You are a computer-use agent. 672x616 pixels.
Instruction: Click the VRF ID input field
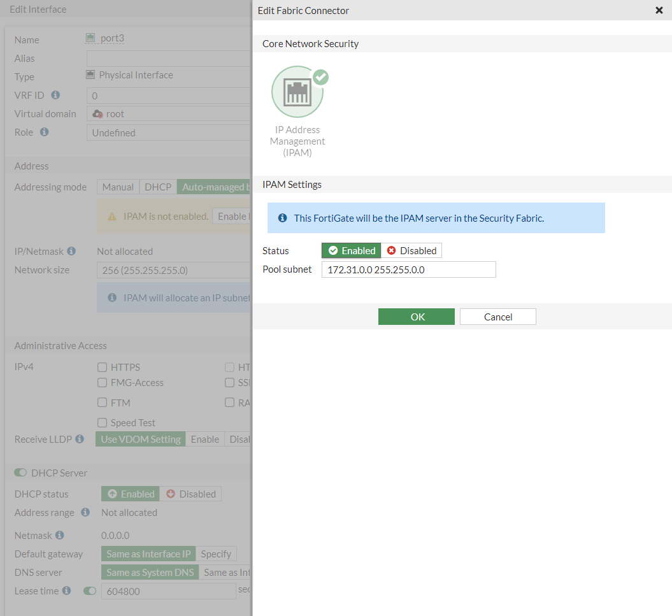click(x=169, y=96)
